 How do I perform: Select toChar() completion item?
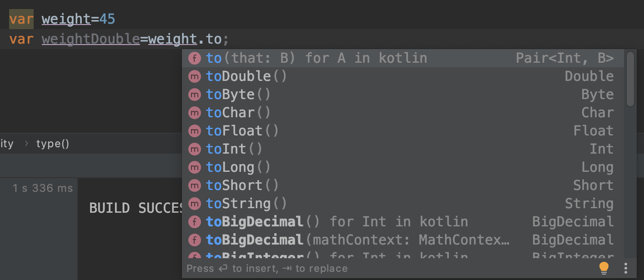pos(403,113)
